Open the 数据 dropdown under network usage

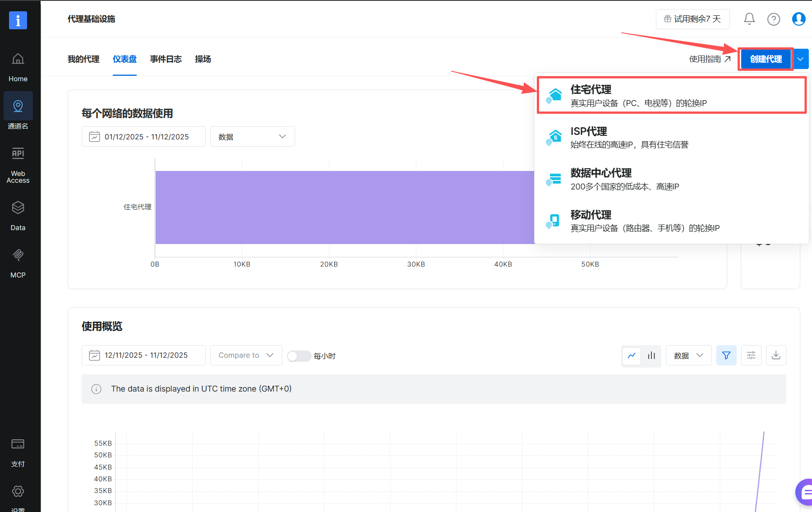pyautogui.click(x=252, y=137)
